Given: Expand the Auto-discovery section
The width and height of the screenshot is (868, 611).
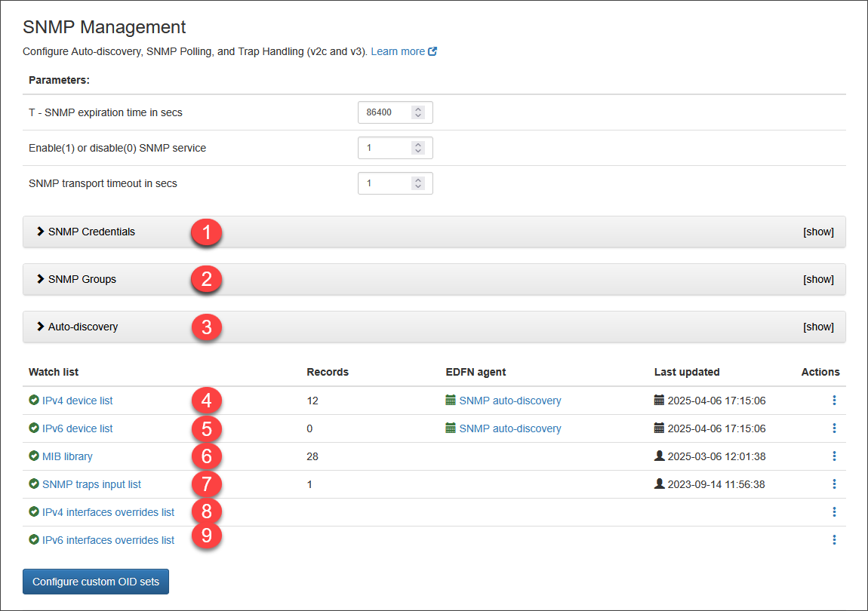Looking at the screenshot, I should click(83, 327).
